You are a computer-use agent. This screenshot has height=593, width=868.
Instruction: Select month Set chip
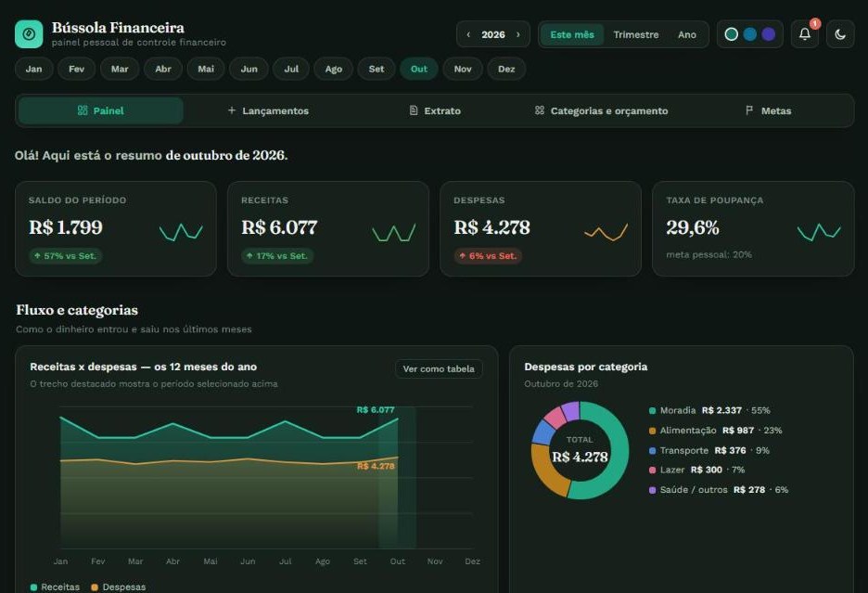coord(377,69)
